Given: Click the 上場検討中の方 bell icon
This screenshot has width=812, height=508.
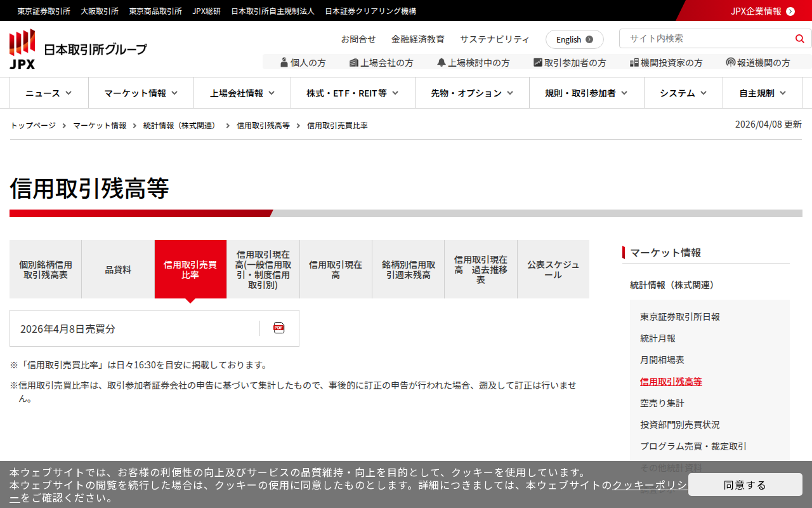Looking at the screenshot, I should pos(442,62).
